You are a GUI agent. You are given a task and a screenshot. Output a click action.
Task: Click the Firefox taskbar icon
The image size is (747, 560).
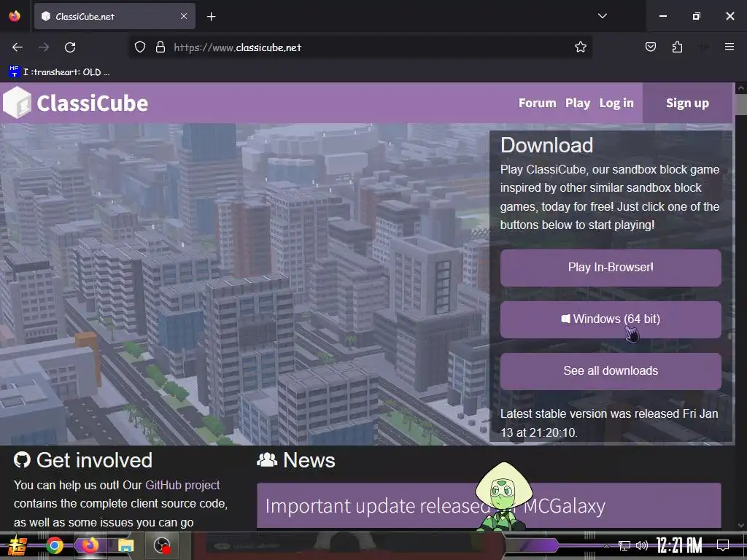click(90, 545)
